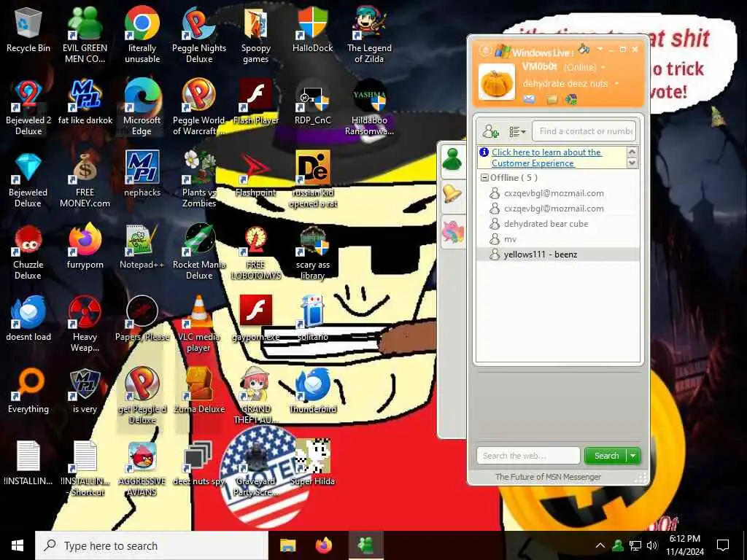
Task: Click the 'Type here to search' taskbar box
Action: click(x=152, y=545)
